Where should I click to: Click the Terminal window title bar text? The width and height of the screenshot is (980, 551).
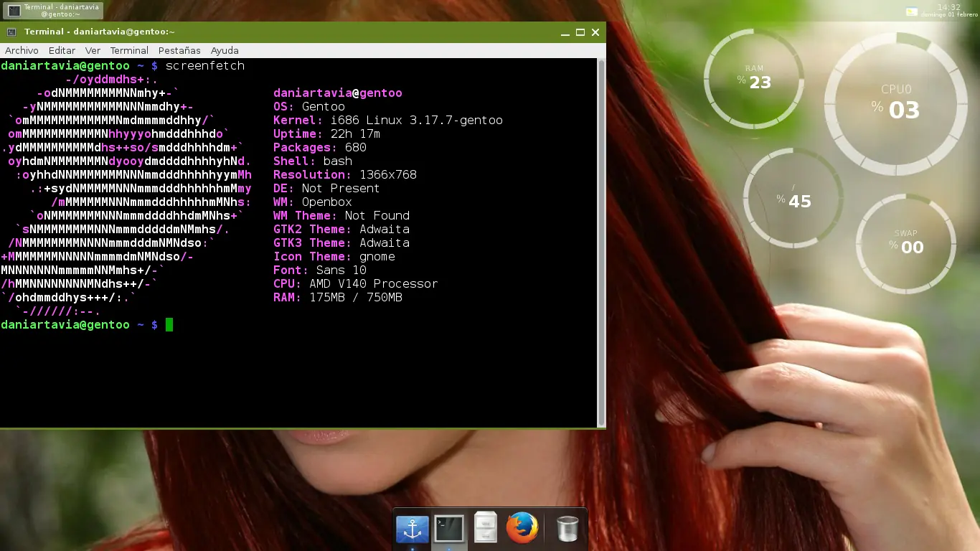click(x=100, y=32)
